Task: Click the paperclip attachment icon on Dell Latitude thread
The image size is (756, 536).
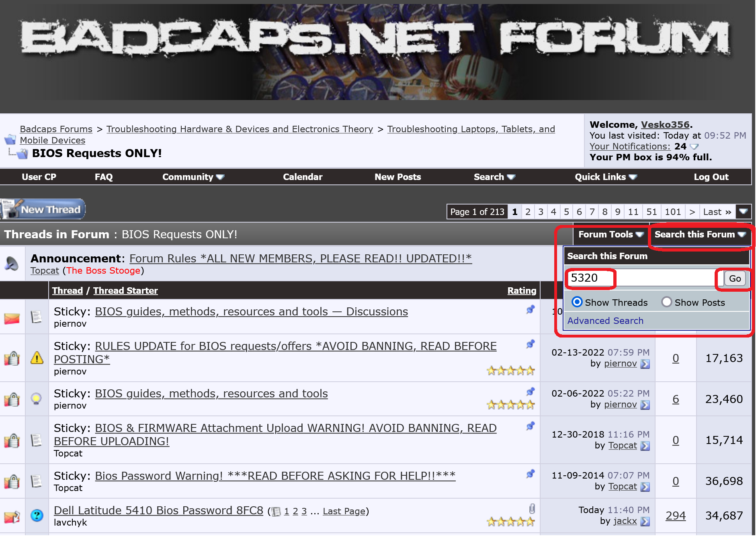Action: click(x=532, y=509)
